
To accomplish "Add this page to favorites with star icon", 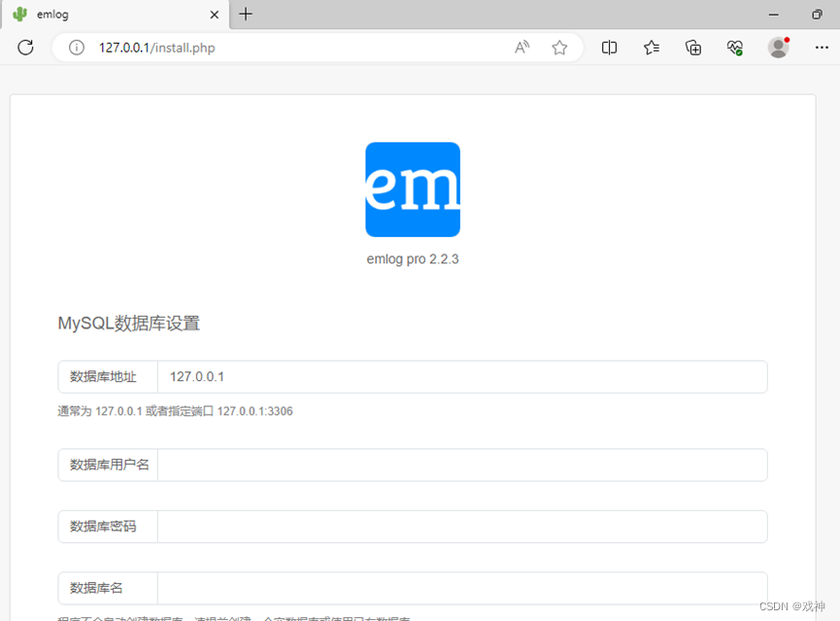I will (x=559, y=47).
